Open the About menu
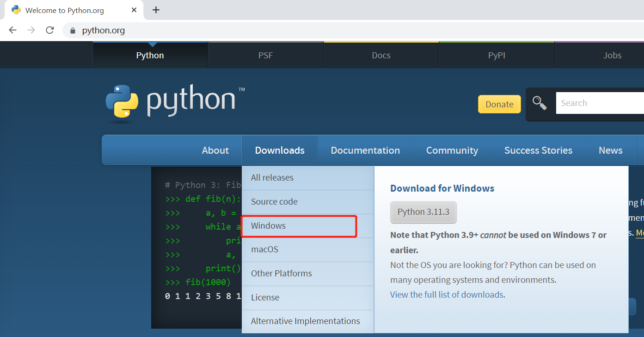The width and height of the screenshot is (644, 337). click(x=215, y=150)
